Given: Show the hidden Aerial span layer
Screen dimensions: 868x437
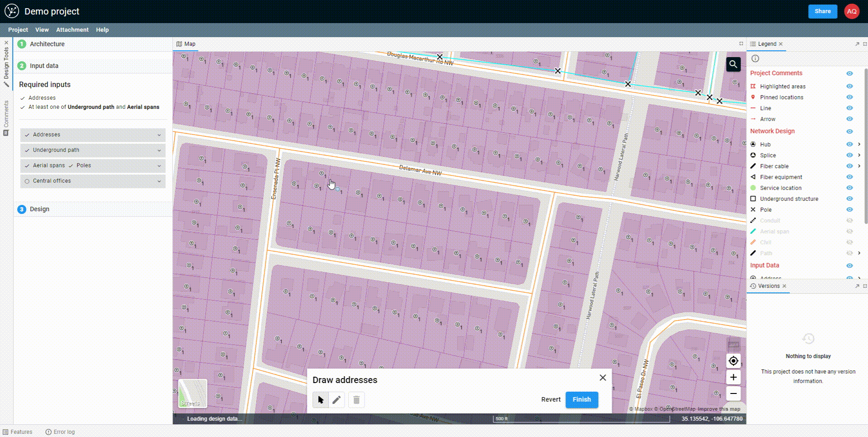Looking at the screenshot, I should click(849, 231).
